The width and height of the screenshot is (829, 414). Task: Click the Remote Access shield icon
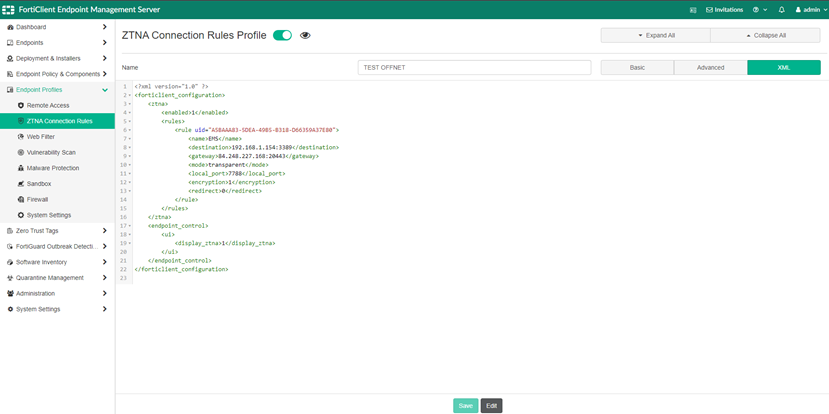pos(21,105)
